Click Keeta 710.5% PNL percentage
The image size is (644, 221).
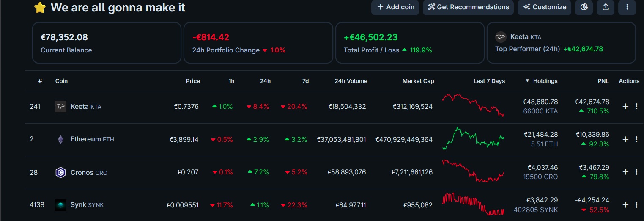tap(598, 111)
